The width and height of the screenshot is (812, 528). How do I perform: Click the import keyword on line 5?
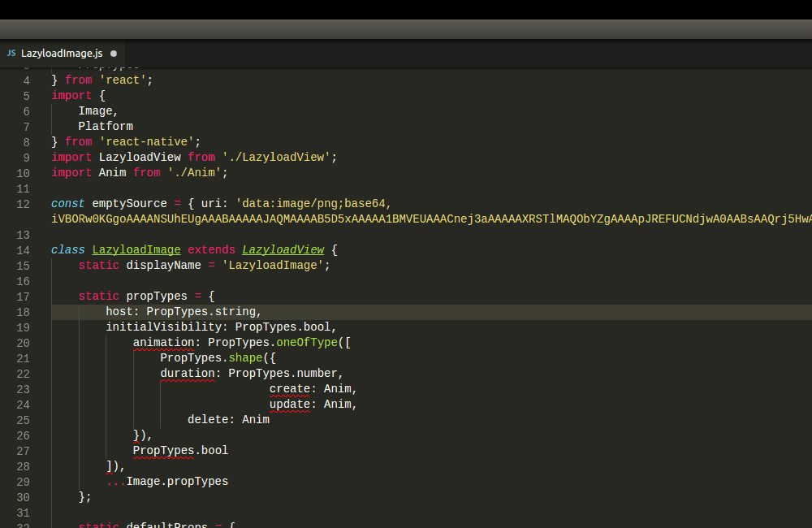coord(71,96)
